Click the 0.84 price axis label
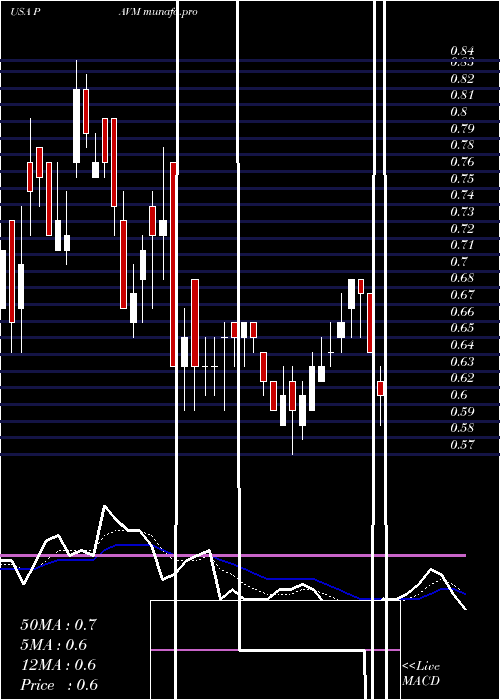 click(462, 50)
